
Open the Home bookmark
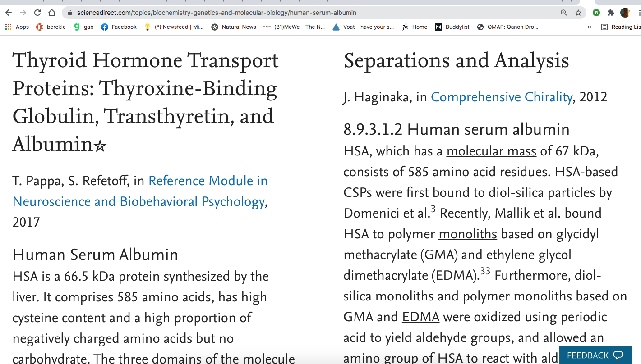pyautogui.click(x=415, y=27)
